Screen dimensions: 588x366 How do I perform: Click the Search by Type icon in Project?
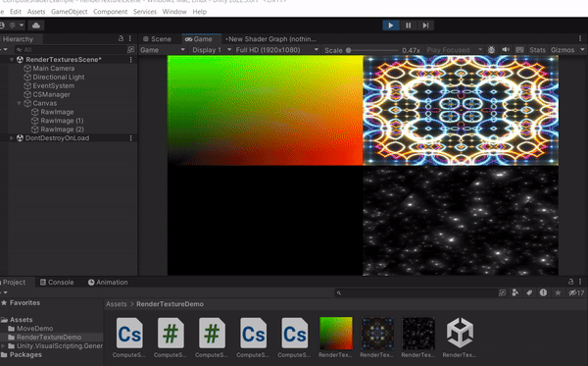pos(515,292)
